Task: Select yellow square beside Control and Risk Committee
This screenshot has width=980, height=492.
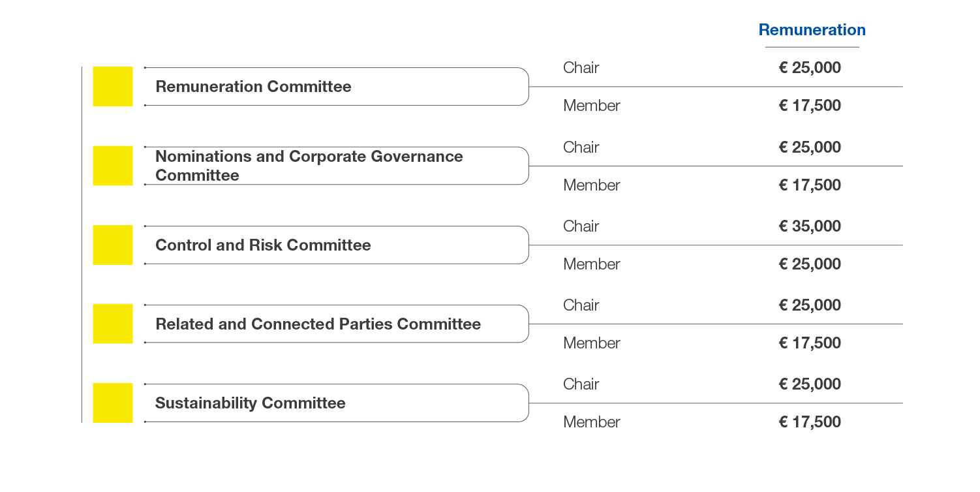Action: click(113, 245)
